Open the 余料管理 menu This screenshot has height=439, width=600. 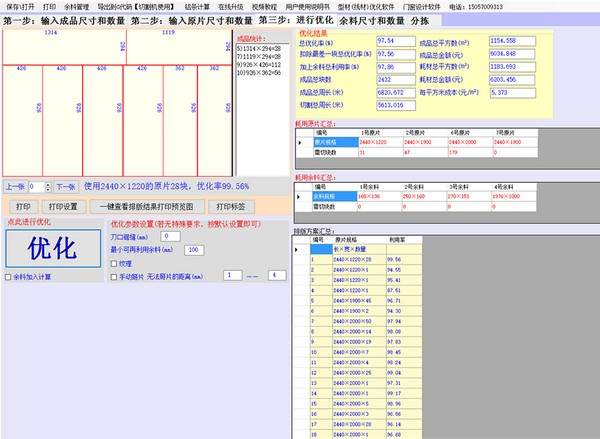coord(77,6)
